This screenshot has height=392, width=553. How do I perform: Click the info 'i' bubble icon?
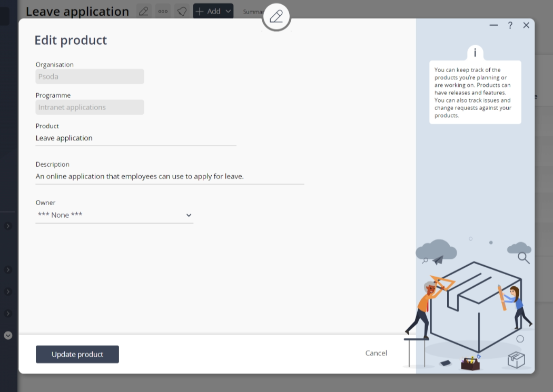point(475,53)
